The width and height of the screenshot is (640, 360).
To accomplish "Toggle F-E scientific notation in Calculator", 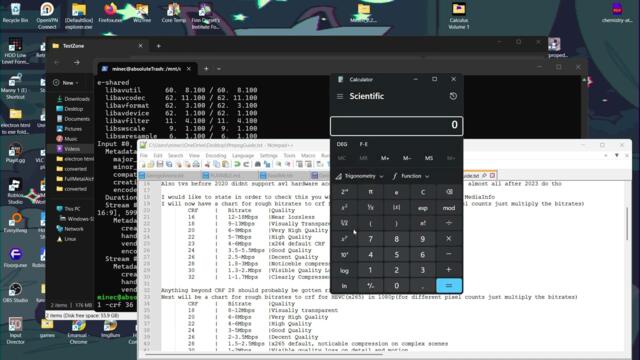I will (x=364, y=144).
